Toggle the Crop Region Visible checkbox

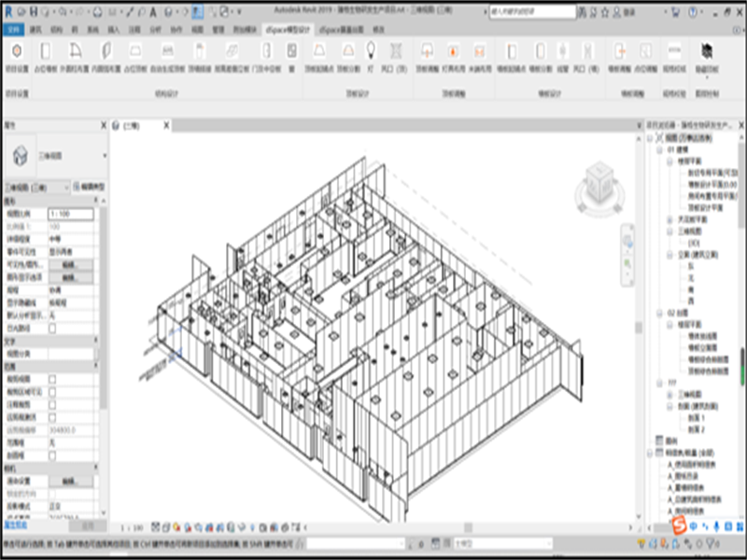[x=52, y=392]
